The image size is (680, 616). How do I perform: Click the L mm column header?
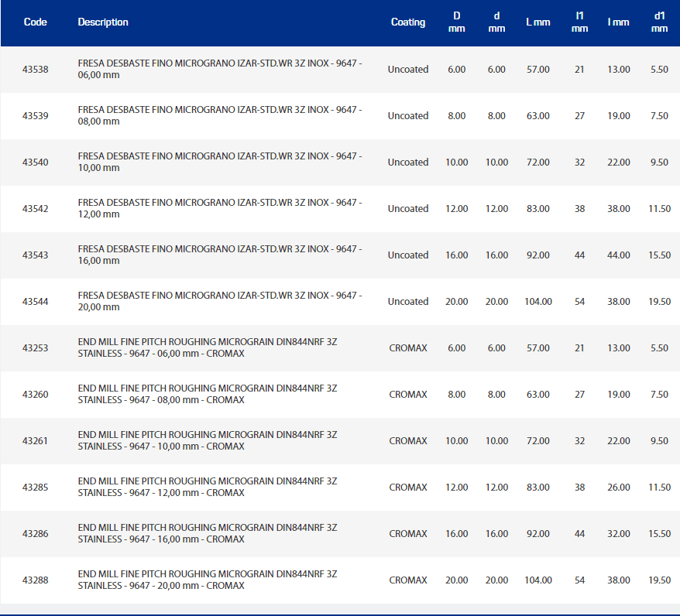537,22
